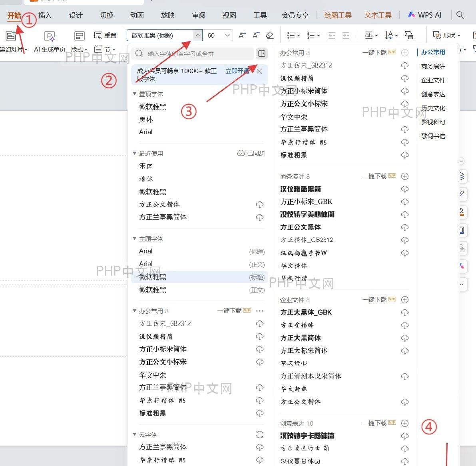Screen dimensions: 476x466
Task: Click the AI 生成单页 icon
Action: click(50, 36)
